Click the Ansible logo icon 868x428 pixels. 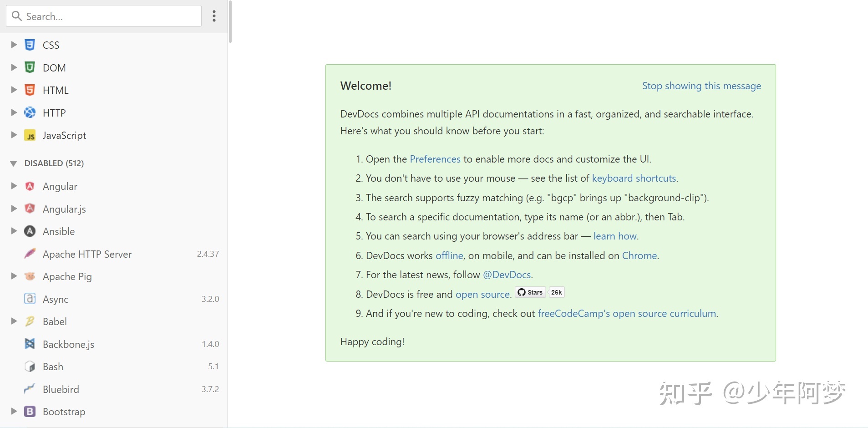tap(30, 231)
